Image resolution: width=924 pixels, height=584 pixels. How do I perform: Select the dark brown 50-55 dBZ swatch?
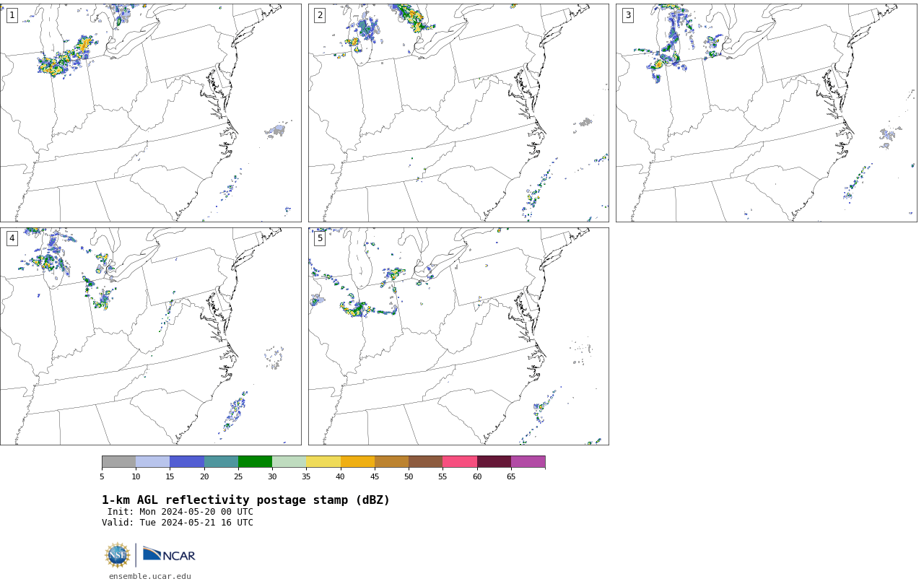[425, 462]
